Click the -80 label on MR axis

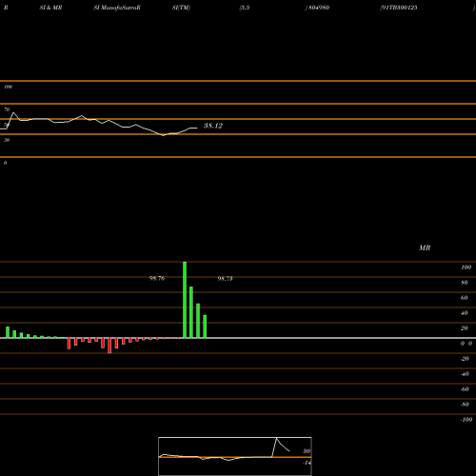click(x=465, y=405)
